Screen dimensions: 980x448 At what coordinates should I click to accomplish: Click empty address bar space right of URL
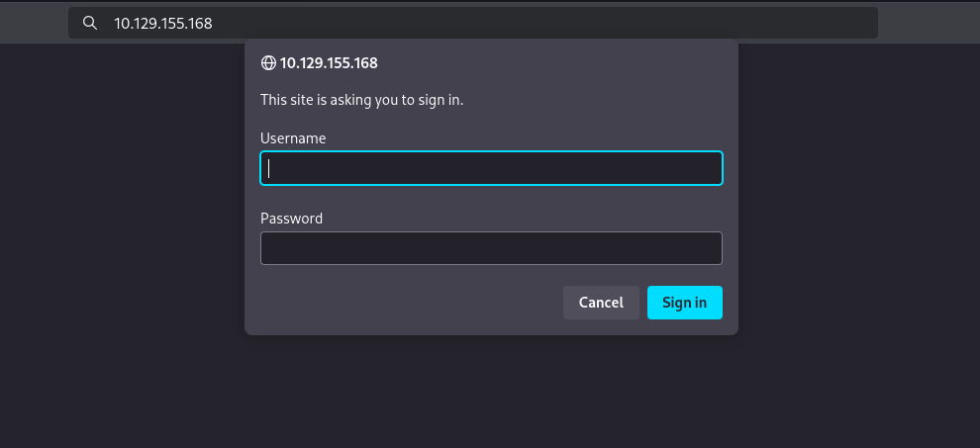coord(544,23)
